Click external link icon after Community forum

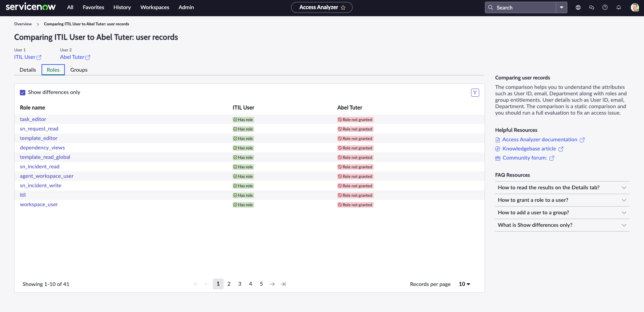(552, 158)
